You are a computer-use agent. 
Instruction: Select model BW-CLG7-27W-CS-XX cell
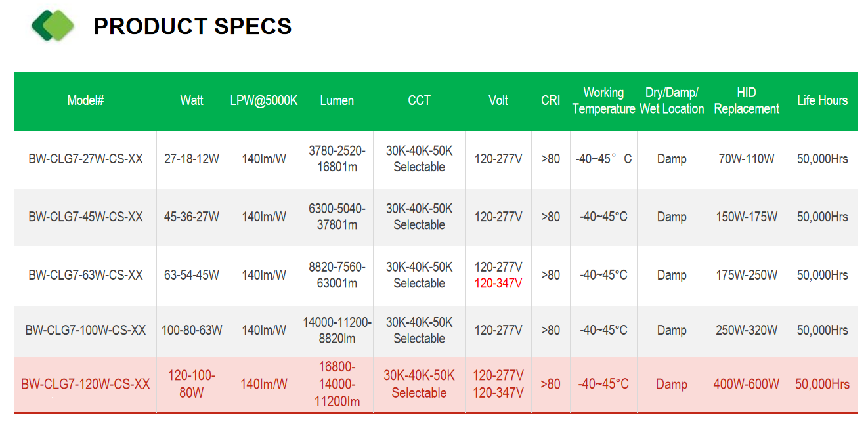pos(85,159)
